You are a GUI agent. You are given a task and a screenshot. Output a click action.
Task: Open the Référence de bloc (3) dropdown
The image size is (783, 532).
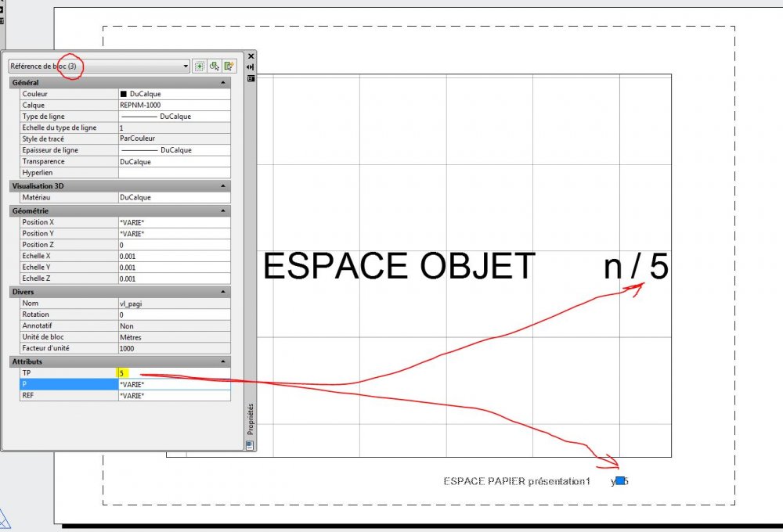99,66
